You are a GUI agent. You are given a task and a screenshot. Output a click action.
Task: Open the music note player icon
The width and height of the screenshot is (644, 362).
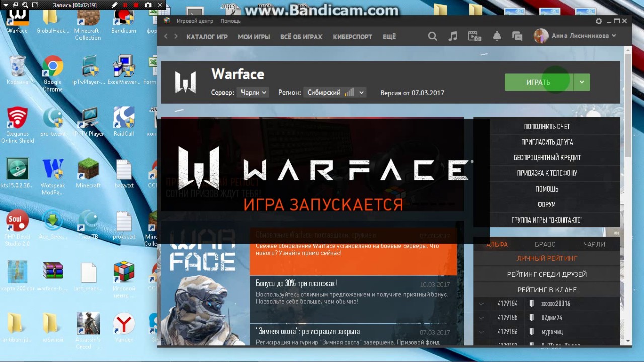click(453, 36)
